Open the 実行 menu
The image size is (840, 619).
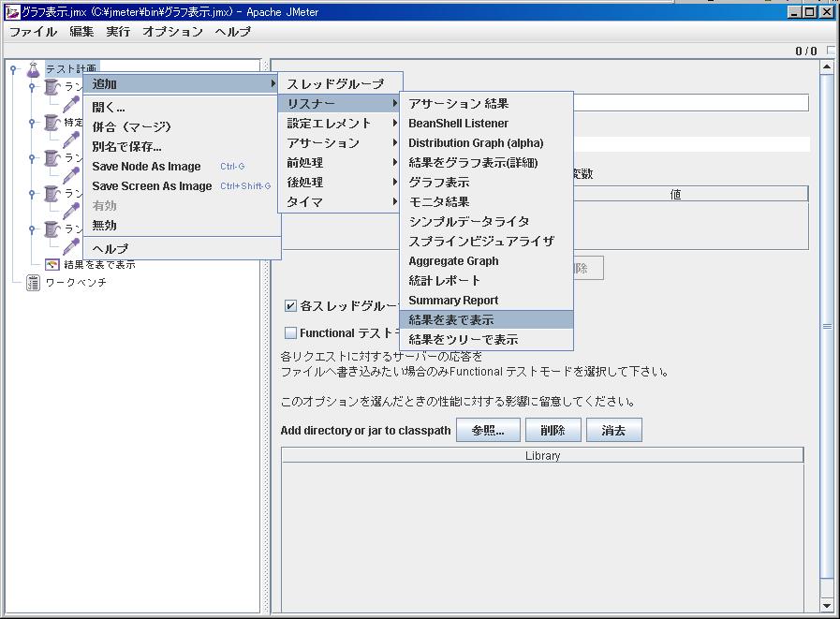(118, 32)
